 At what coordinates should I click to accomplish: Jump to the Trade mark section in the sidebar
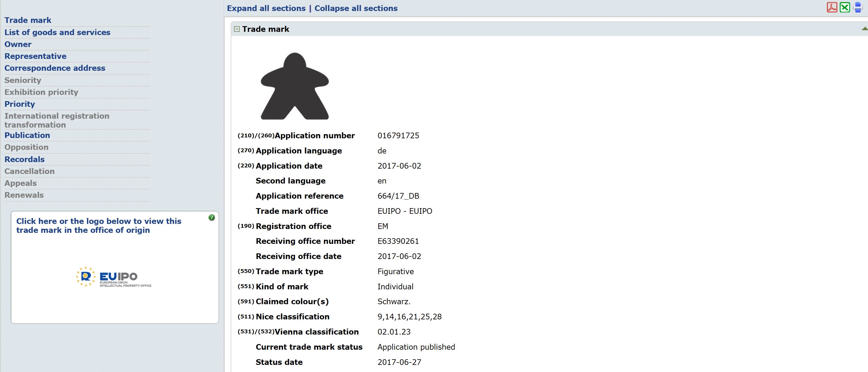(28, 20)
